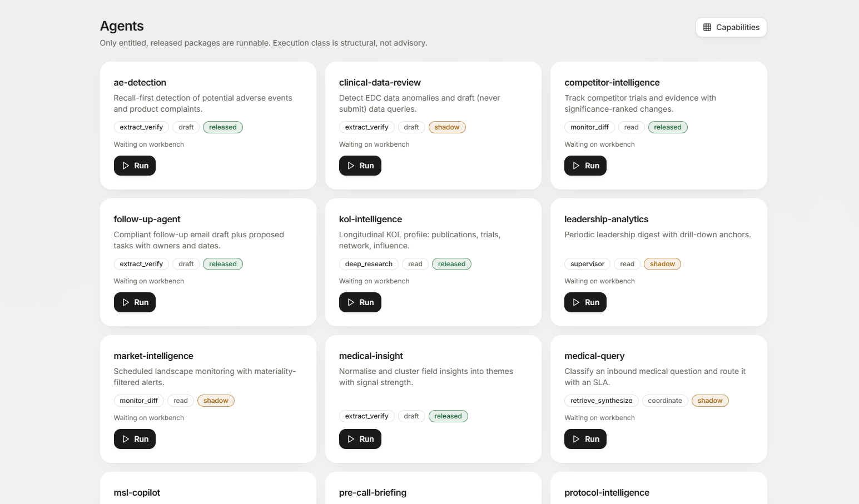Click the msl-copilot card title

[137, 492]
